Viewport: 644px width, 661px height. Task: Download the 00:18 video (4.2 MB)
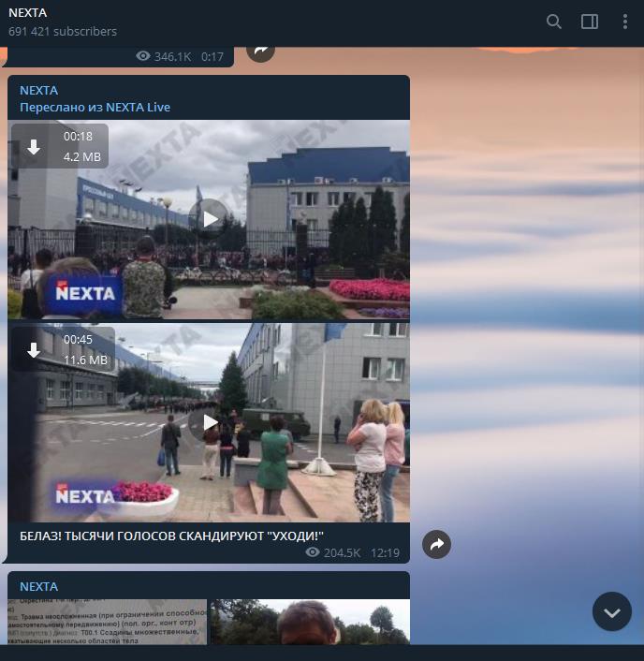tap(34, 147)
